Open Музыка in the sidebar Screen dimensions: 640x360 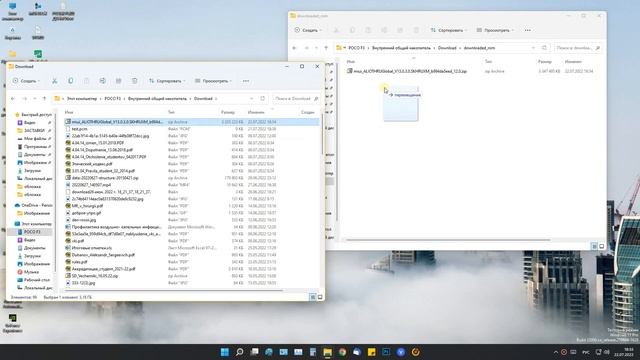(x=31, y=272)
